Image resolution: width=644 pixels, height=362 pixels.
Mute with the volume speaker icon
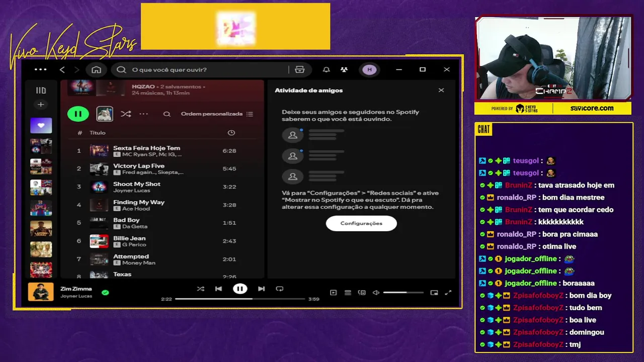click(x=376, y=293)
